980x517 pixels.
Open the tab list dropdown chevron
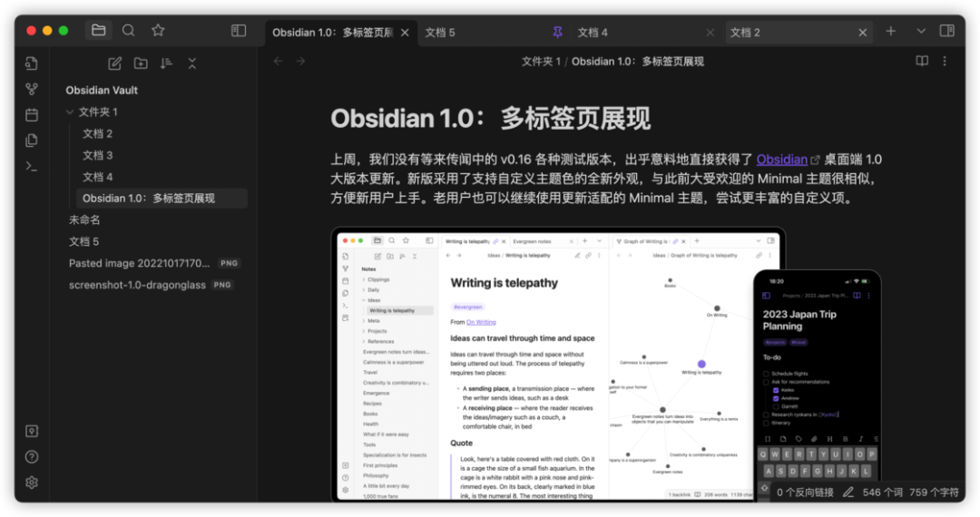coord(921,31)
